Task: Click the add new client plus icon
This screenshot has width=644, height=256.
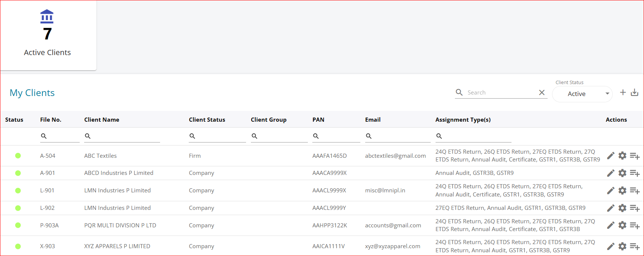Action: pyautogui.click(x=623, y=92)
